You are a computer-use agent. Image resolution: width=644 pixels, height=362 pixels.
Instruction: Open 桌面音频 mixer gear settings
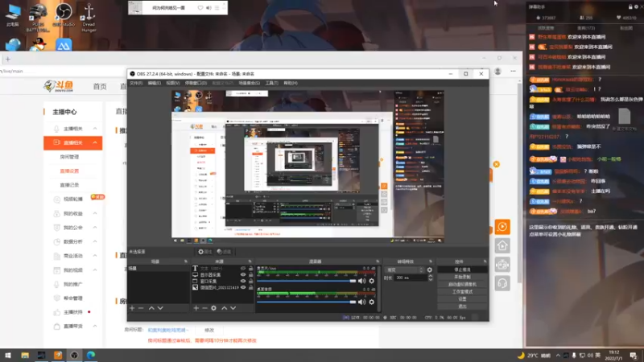pyautogui.click(x=372, y=302)
